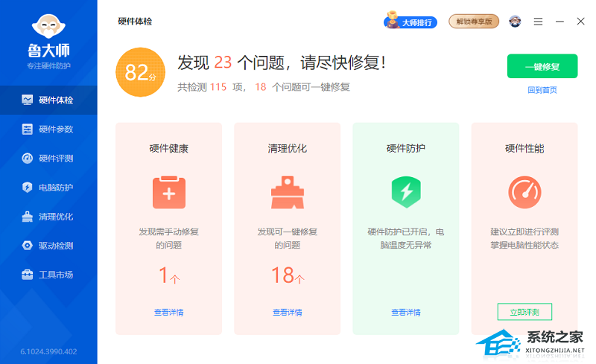The height and width of the screenshot is (364, 596).
Task: Open 硬件体检 in the sidebar
Action: [48, 100]
